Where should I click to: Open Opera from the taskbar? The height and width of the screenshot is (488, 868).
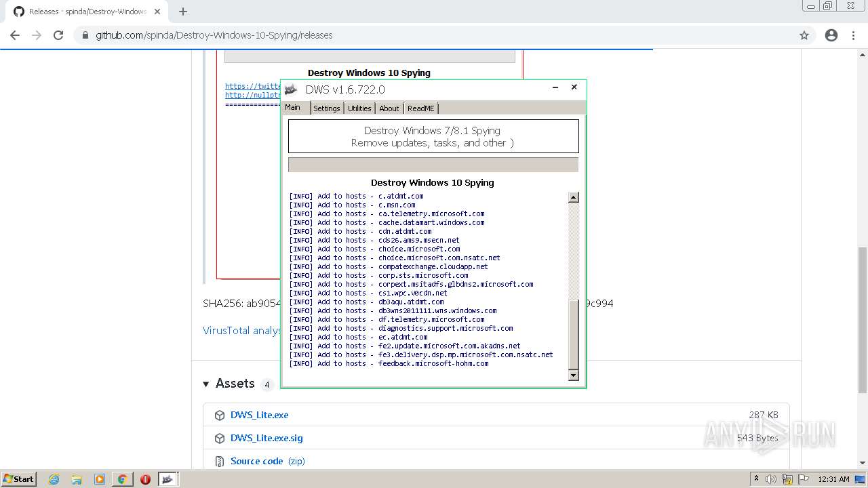tap(145, 479)
